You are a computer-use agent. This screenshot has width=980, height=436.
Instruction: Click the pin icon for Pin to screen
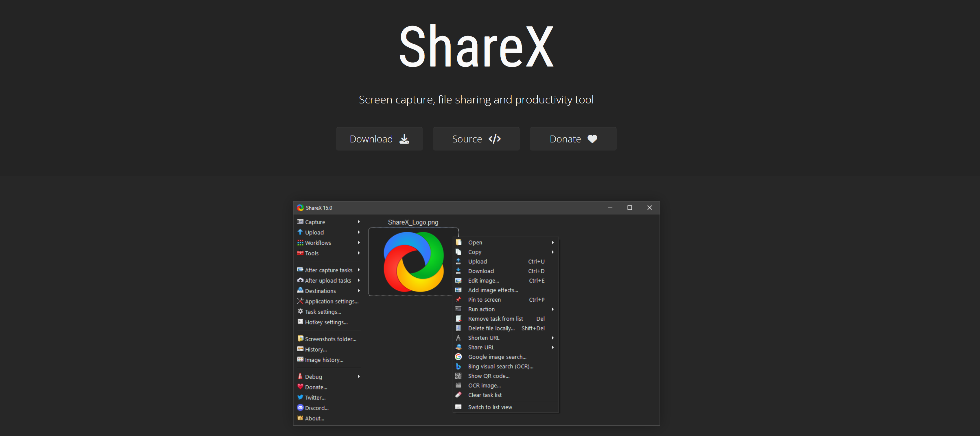(458, 300)
